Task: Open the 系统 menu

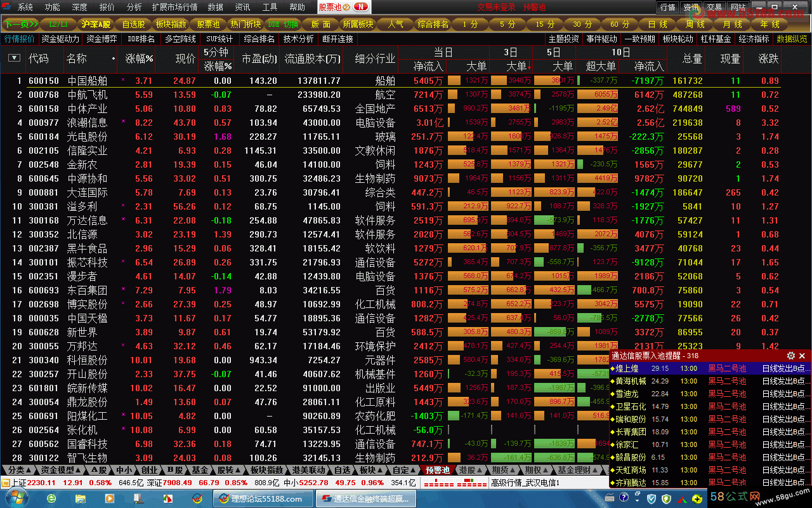Action: coord(25,7)
